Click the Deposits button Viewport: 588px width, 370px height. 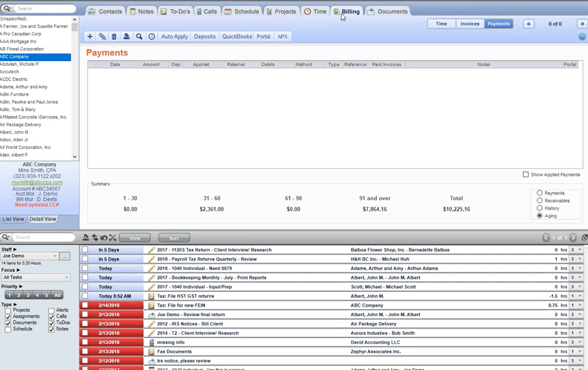(x=204, y=37)
